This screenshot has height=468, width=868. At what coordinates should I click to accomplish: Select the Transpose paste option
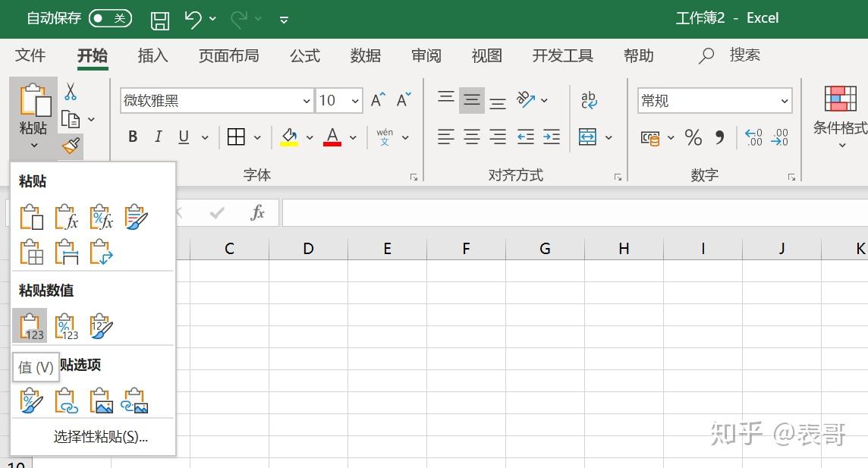pos(101,251)
